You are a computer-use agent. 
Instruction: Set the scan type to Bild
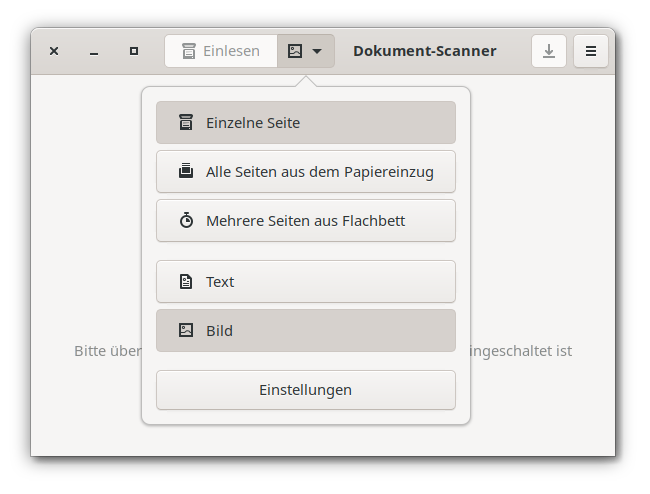[305, 330]
